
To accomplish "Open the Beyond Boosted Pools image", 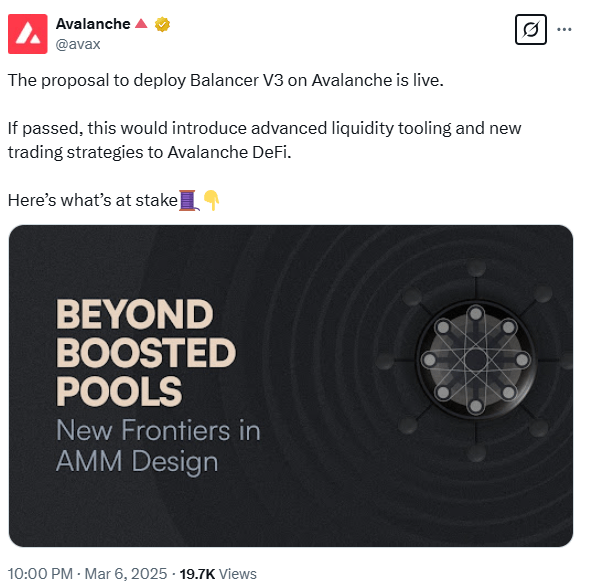I will pos(291,386).
